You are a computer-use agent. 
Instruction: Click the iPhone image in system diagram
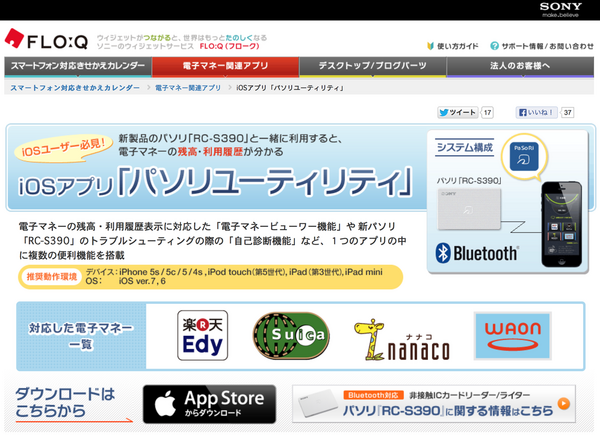(x=562, y=224)
